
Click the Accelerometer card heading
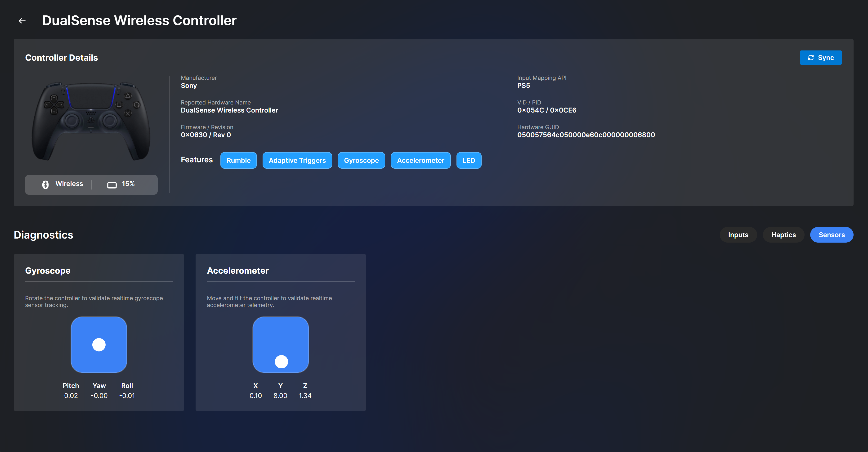pos(238,271)
